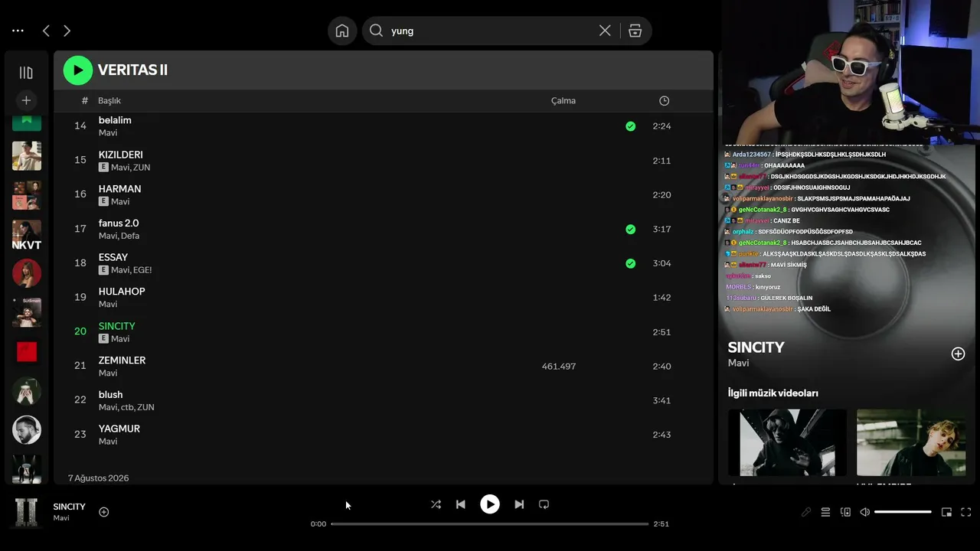This screenshot has height=551, width=980.
Task: Click the green SINCITY title in tracklist
Action: point(116,326)
